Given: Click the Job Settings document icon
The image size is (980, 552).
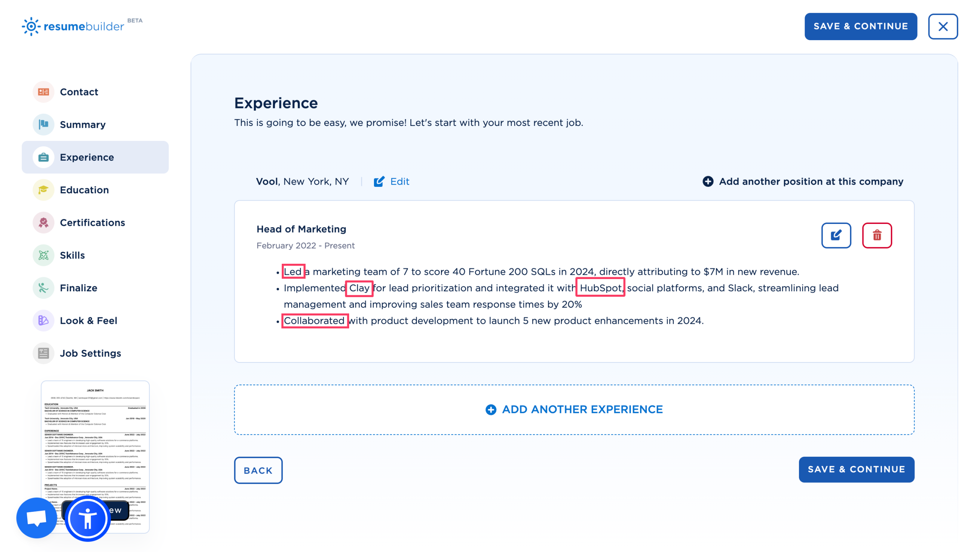Looking at the screenshot, I should click(43, 353).
